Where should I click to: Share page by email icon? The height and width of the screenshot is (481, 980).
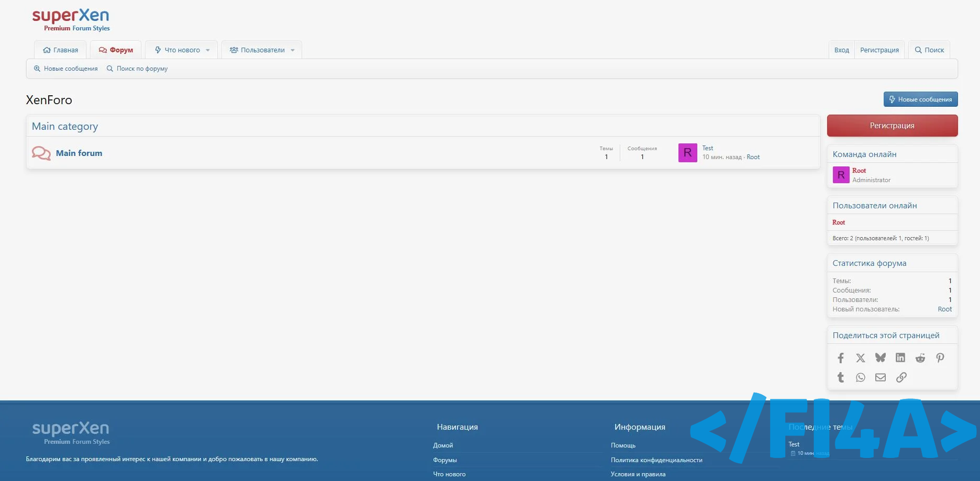click(881, 377)
